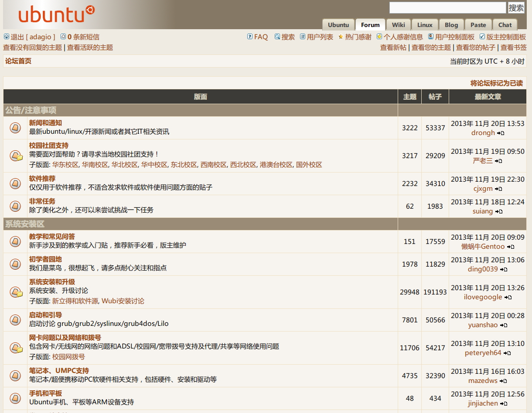View 查看没有回复的主题 link
Screen dimensions: 532x413
33,47
